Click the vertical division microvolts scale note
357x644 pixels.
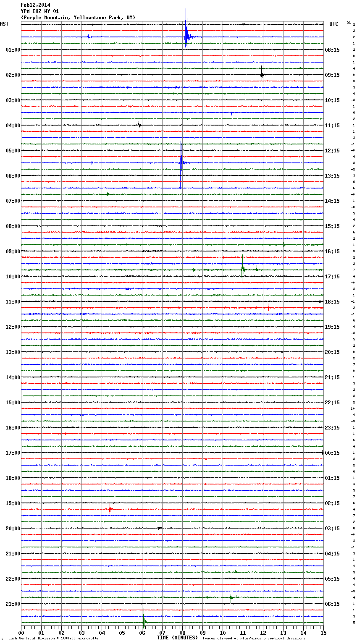pos(53,638)
